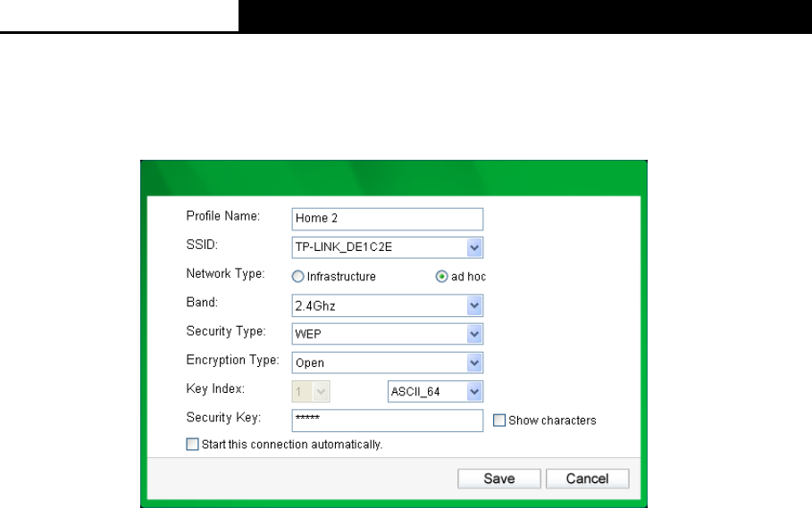The image size is (812, 508).
Task: Click the Profile Name field containing Home 2
Action: click(388, 219)
